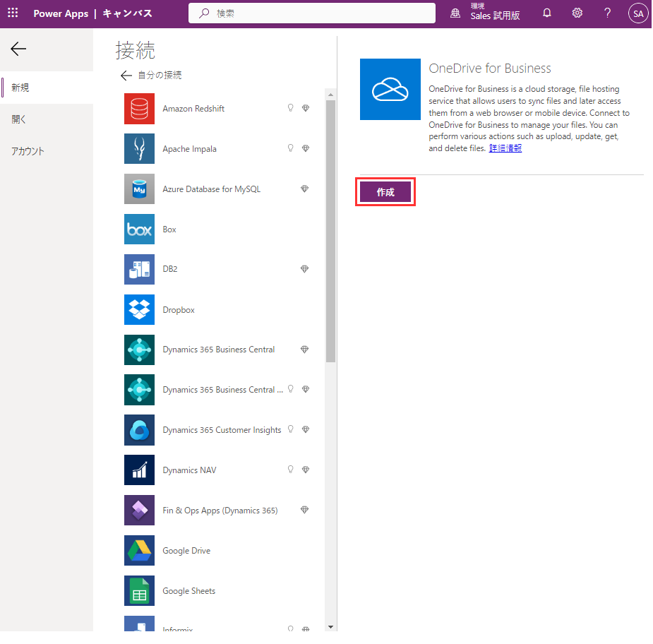Click premium diamond icon for DB2
Screen dimensions: 653x644
tap(304, 269)
